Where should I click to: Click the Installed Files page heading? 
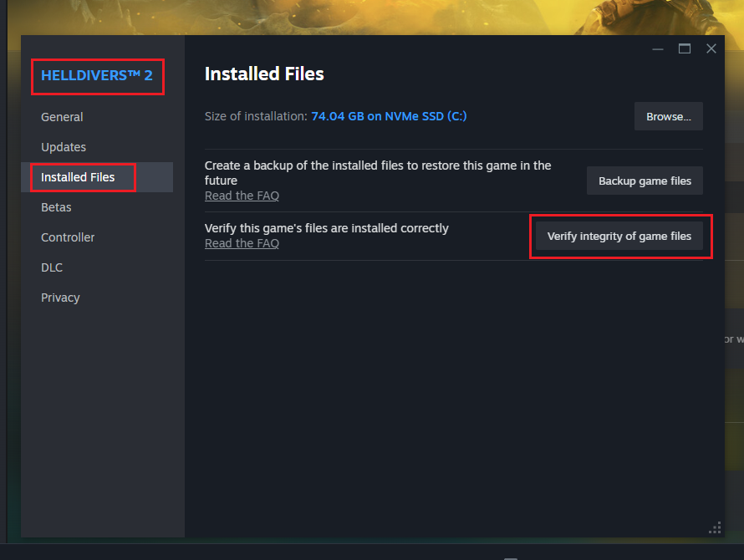pos(264,74)
